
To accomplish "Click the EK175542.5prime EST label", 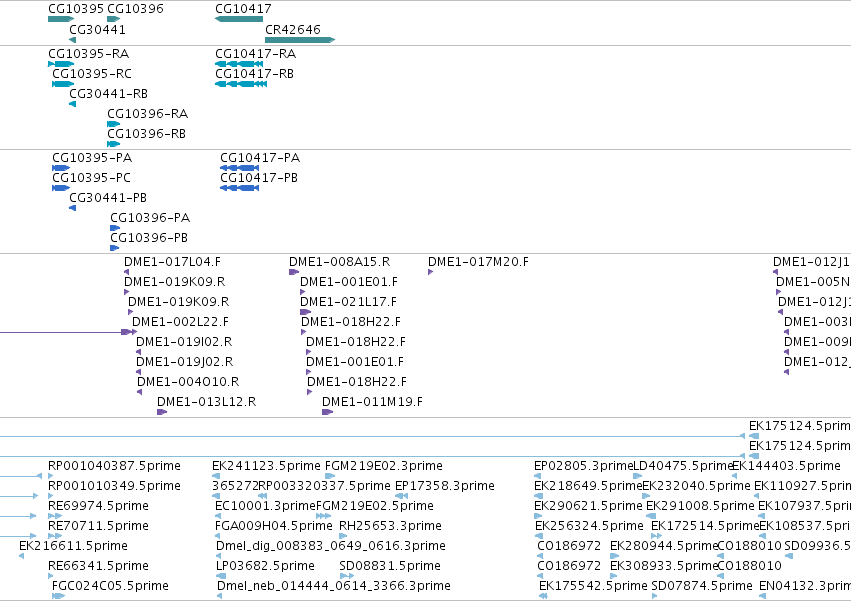I will (593, 586).
